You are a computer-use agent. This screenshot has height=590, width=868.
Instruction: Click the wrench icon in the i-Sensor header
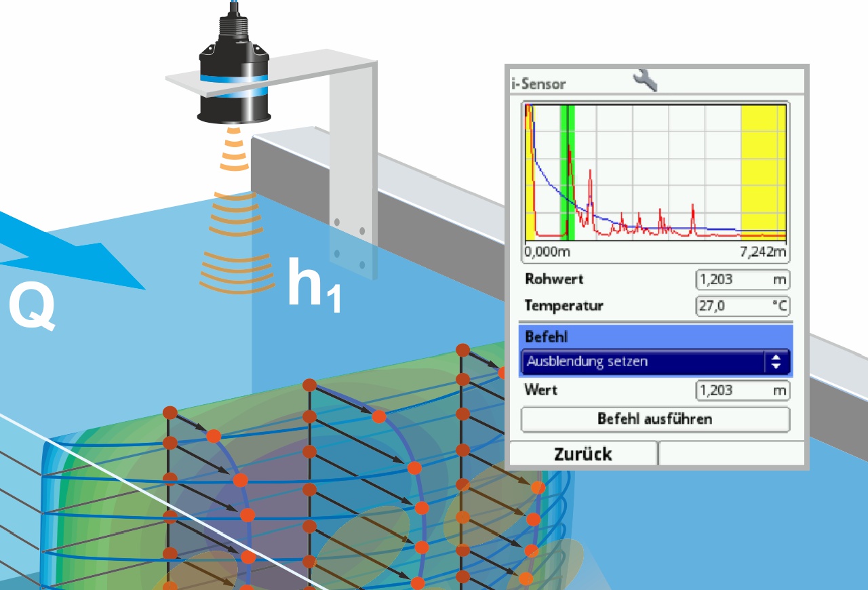645,80
